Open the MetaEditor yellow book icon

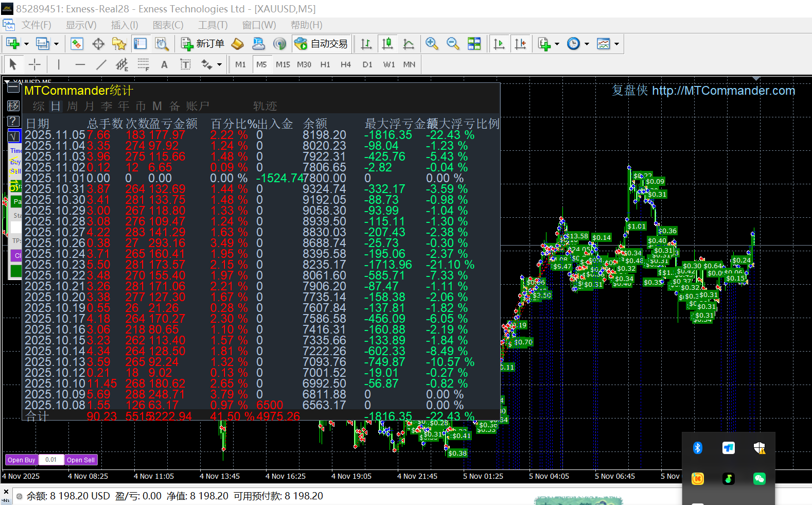pyautogui.click(x=237, y=44)
